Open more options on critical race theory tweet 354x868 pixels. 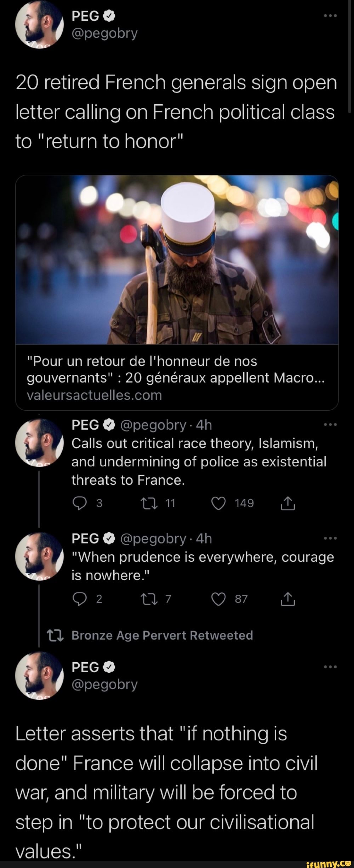(x=331, y=424)
